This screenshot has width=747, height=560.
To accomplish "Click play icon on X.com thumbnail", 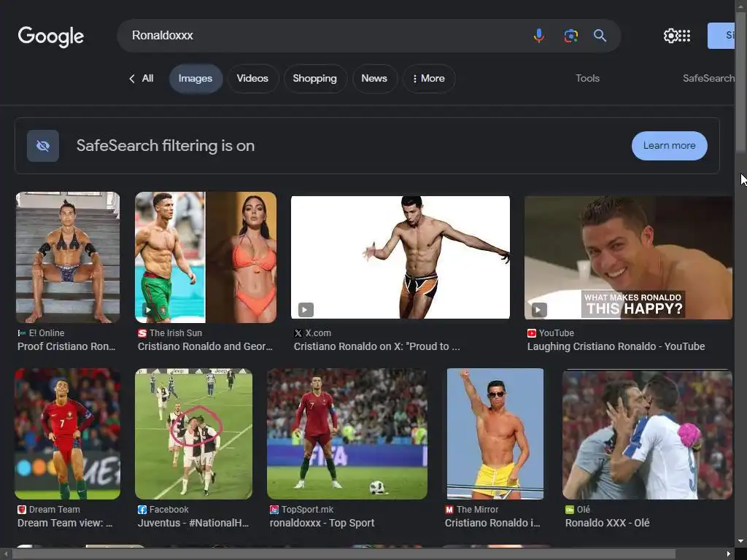I will point(306,310).
